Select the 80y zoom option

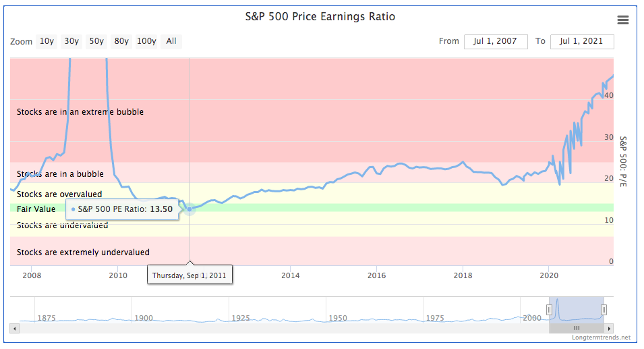click(121, 42)
